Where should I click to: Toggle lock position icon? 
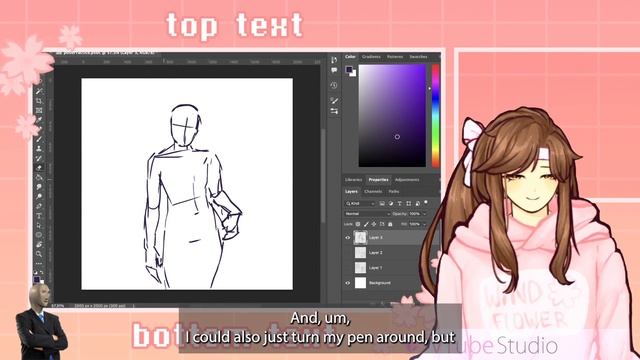[x=374, y=224]
